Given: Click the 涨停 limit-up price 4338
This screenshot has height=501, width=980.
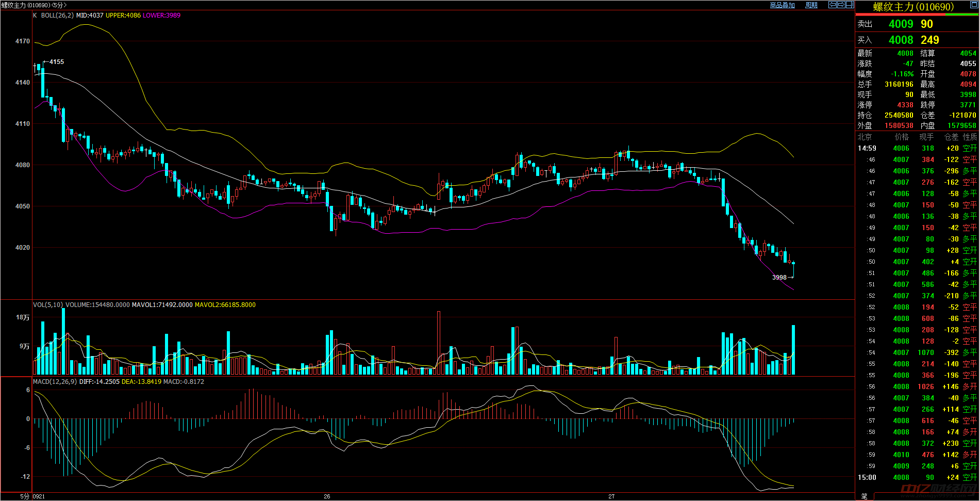Looking at the screenshot, I should (905, 105).
